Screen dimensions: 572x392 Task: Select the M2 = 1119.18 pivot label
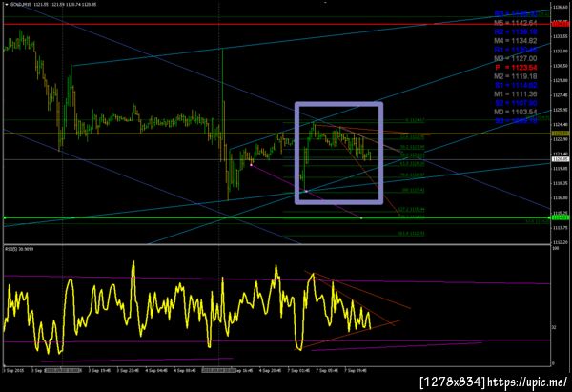tap(515, 76)
